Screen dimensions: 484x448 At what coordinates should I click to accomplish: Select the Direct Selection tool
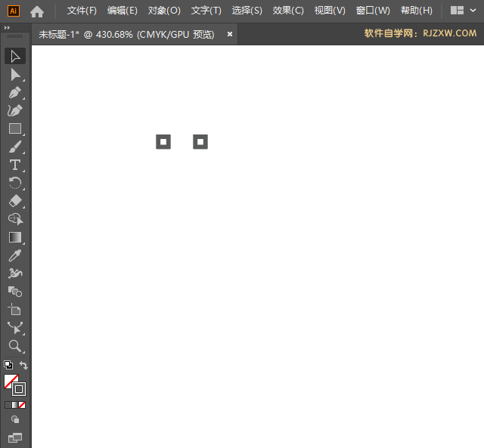pyautogui.click(x=15, y=75)
